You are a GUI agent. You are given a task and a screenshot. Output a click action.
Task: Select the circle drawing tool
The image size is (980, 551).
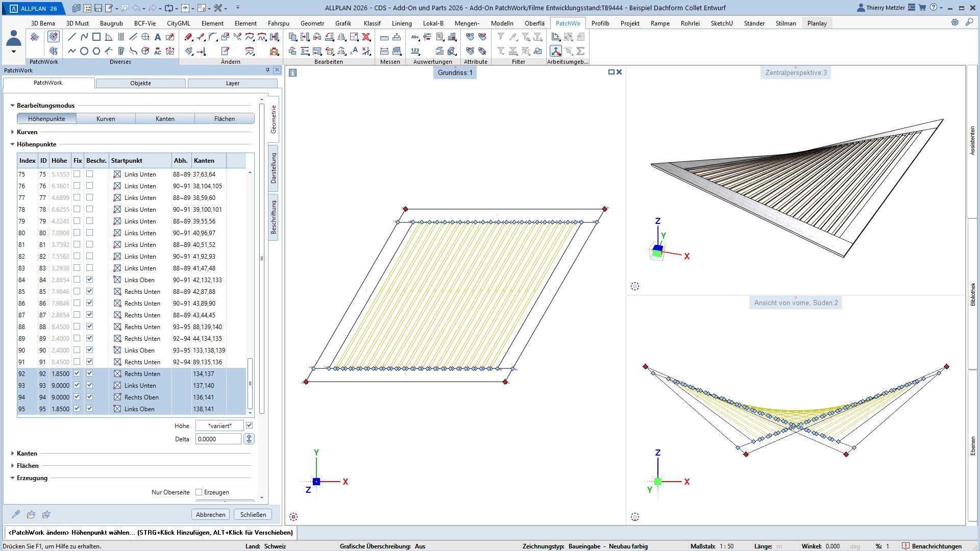(x=84, y=51)
